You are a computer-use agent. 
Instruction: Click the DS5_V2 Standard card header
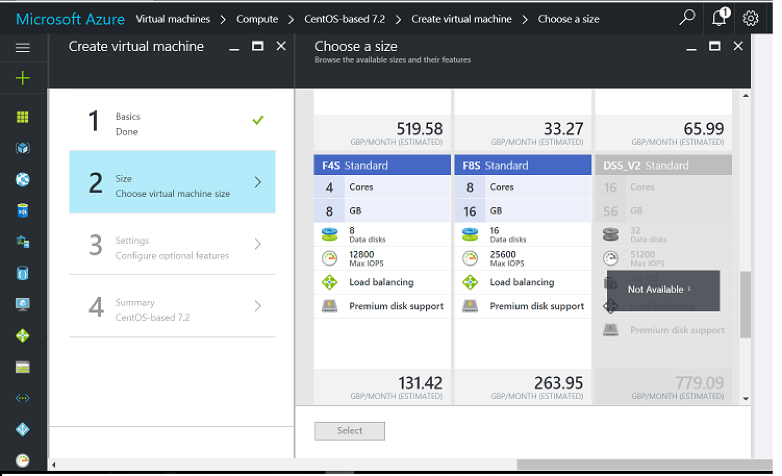(x=663, y=165)
